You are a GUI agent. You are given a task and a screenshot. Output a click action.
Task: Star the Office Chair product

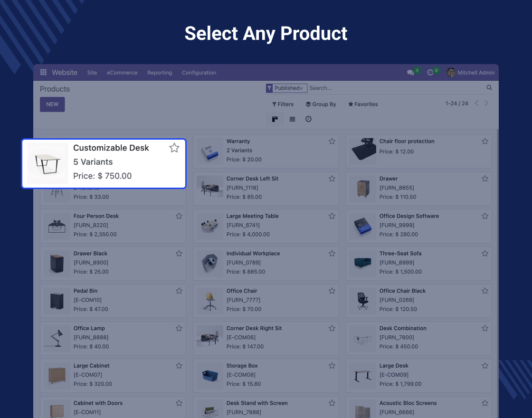pos(332,291)
